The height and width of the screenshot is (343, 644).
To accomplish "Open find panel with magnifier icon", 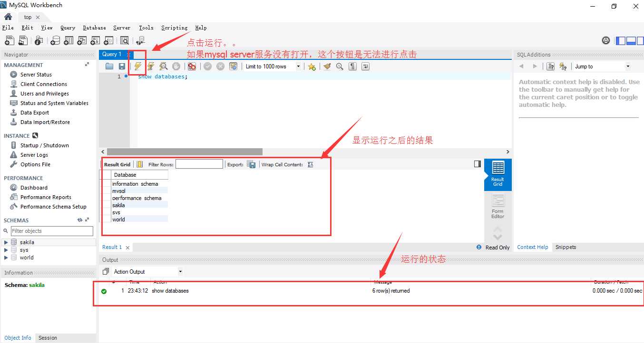I will coord(340,67).
